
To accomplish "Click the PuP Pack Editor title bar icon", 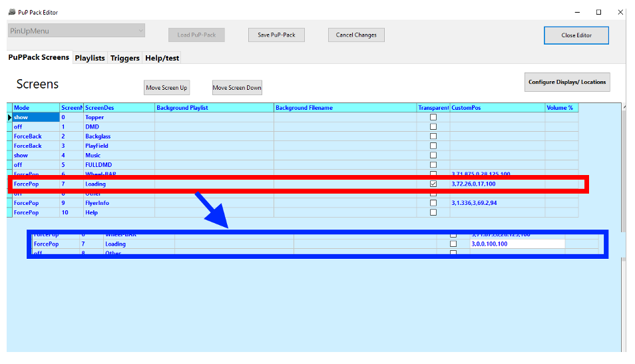I will (x=12, y=11).
